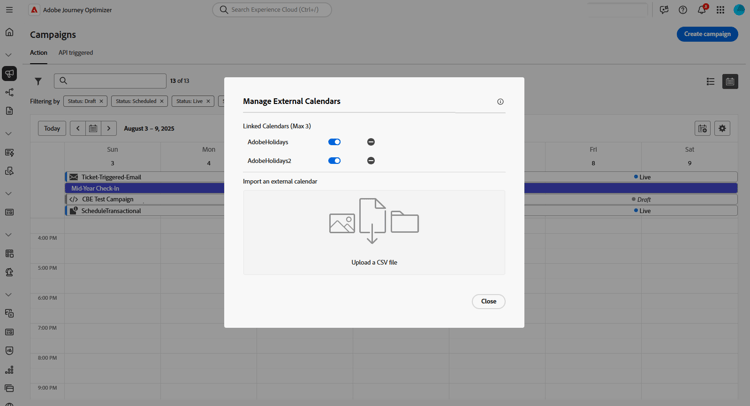This screenshot has height=406, width=750.
Task: Click the Search Experience Cloud field
Action: click(272, 10)
